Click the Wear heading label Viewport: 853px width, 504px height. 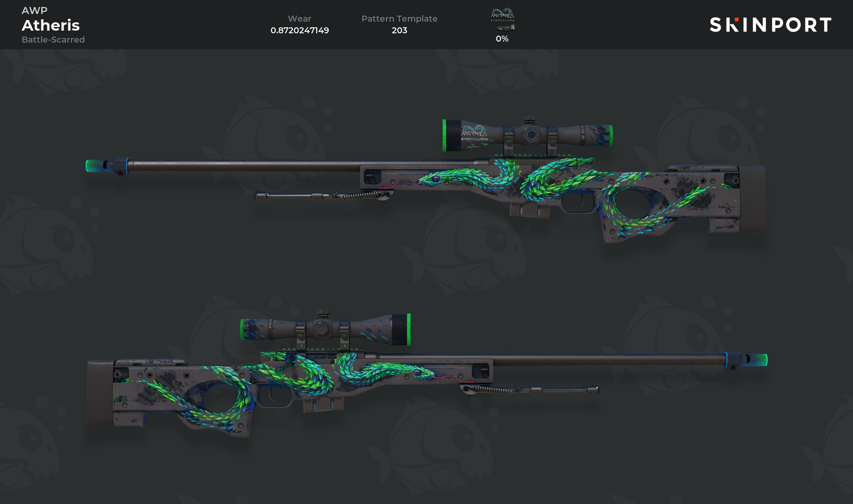coord(300,19)
